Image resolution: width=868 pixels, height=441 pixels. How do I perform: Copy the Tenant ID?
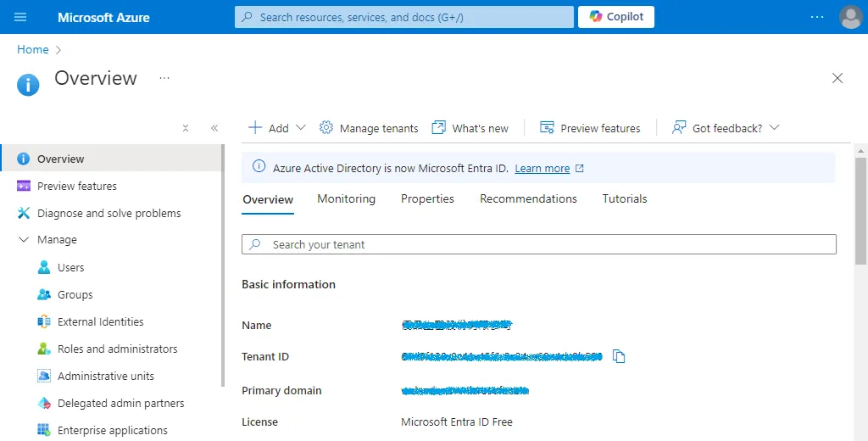(x=619, y=356)
